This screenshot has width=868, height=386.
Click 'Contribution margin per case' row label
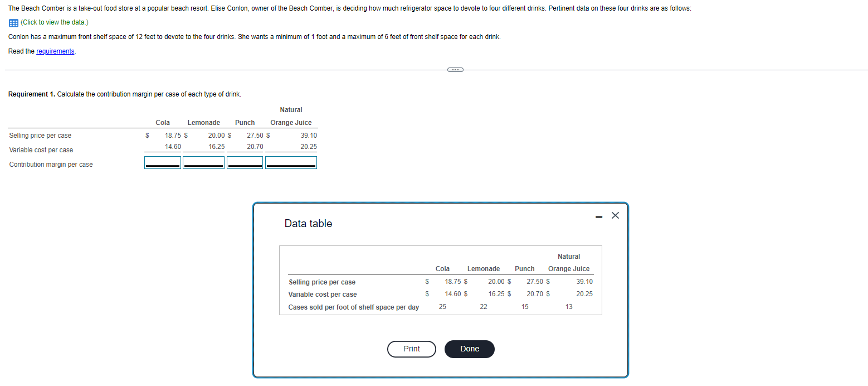51,165
